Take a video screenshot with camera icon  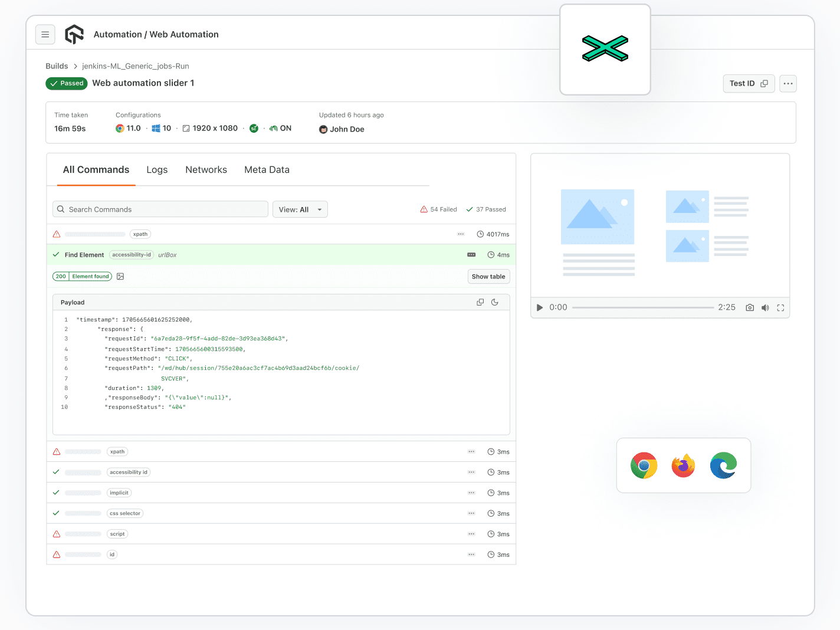750,307
